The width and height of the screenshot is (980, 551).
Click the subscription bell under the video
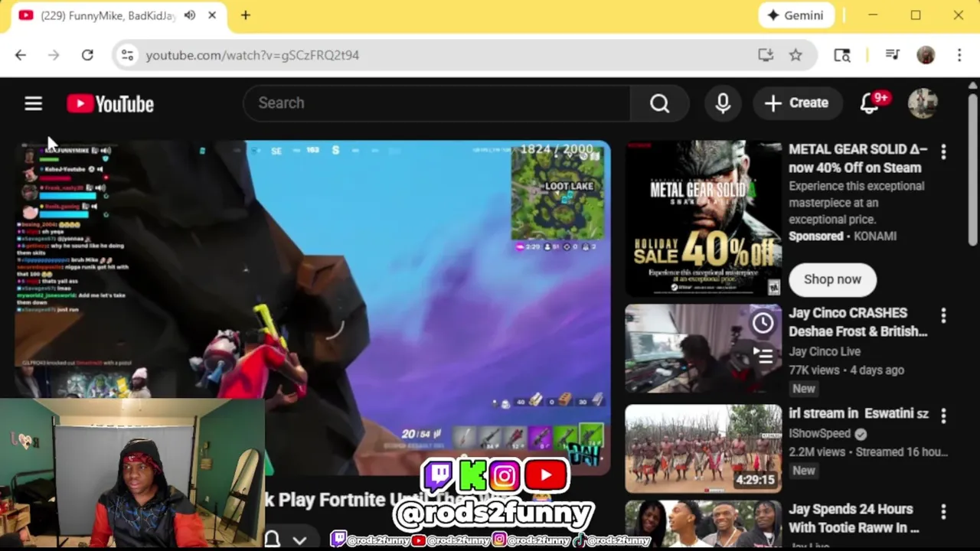(272, 540)
